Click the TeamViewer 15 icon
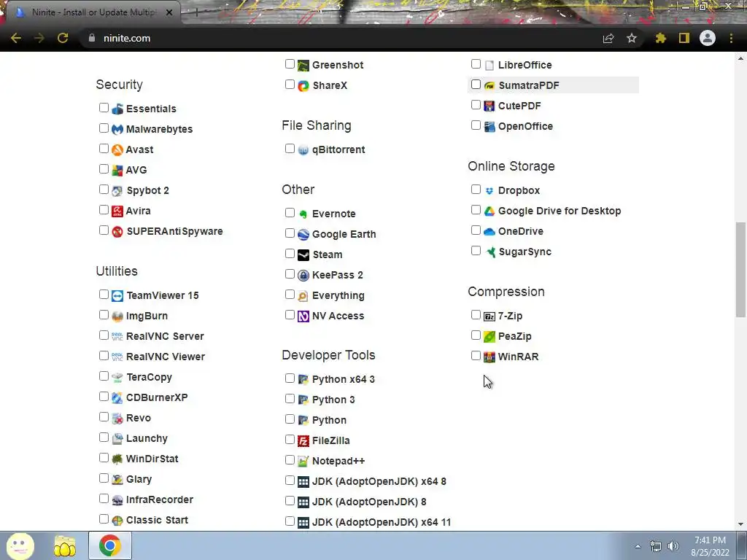Screen dimensions: 747x560 click(117, 296)
